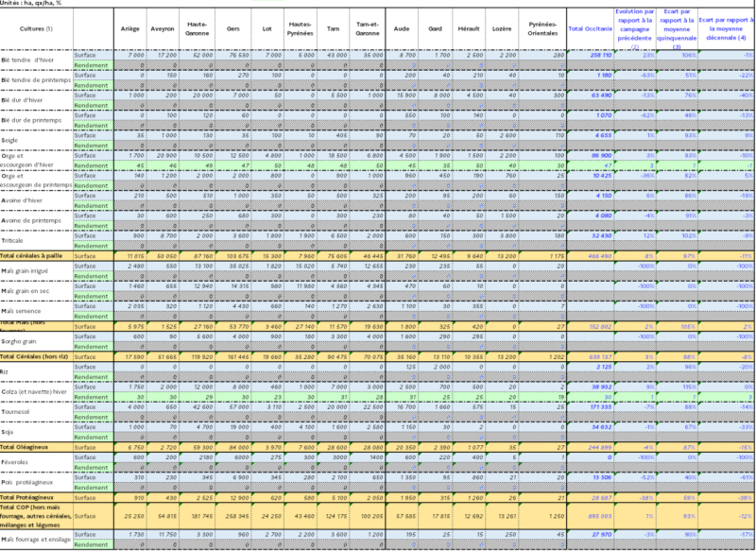Select the 'Maïs grain en sec' row label

[36, 291]
